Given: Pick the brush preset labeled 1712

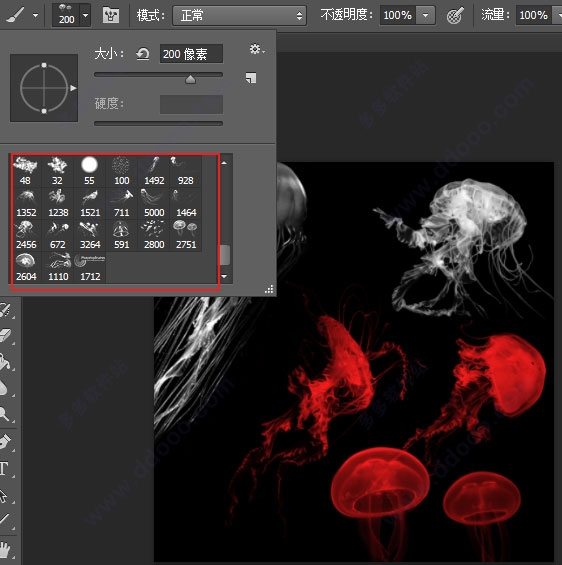Looking at the screenshot, I should [90, 267].
